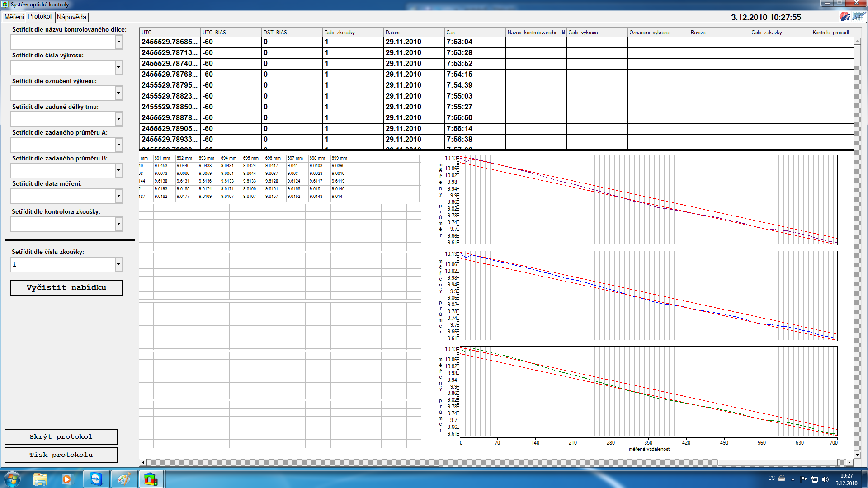
Task: Open Paint from the taskbar
Action: point(123,479)
